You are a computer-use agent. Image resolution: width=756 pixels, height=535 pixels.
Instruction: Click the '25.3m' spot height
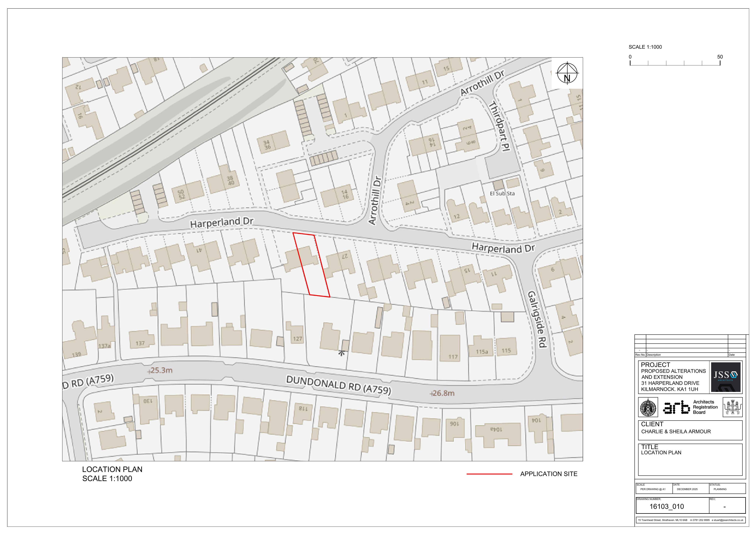pos(161,370)
